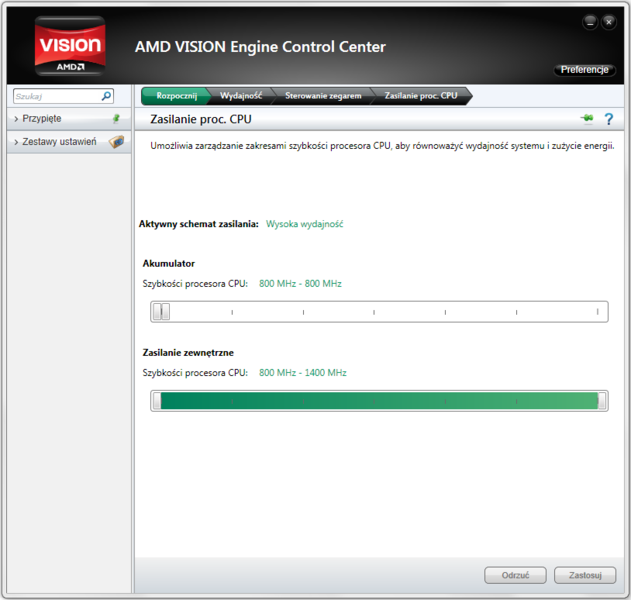
Task: Click external power slider maximum handle
Action: (602, 401)
